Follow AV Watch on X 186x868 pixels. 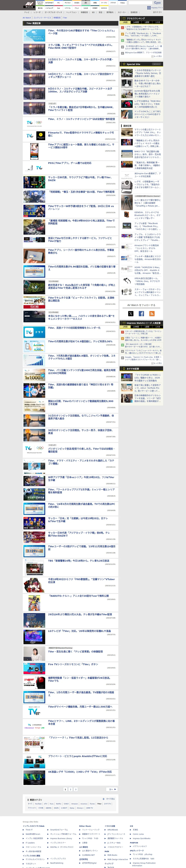tap(131, 314)
